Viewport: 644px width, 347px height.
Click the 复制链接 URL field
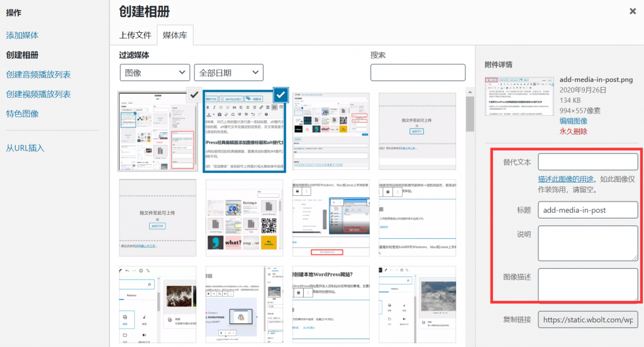[x=588, y=319]
